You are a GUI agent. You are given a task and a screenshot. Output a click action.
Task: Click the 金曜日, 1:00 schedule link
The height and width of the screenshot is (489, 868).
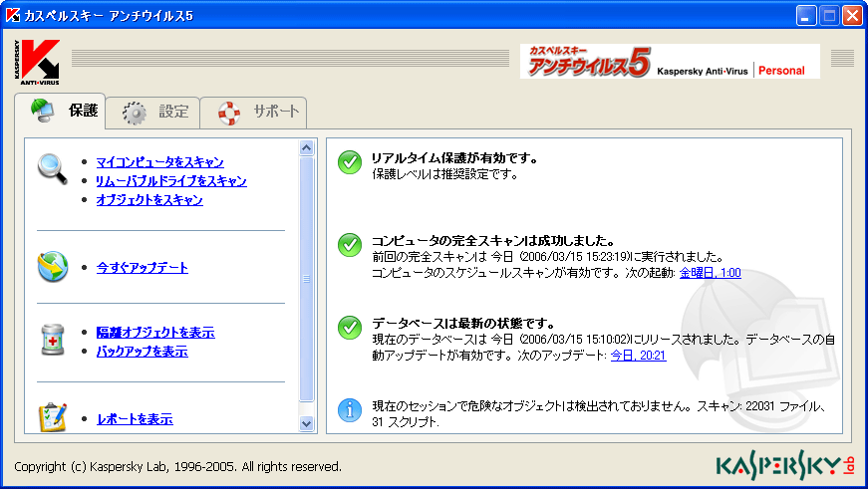(x=711, y=273)
